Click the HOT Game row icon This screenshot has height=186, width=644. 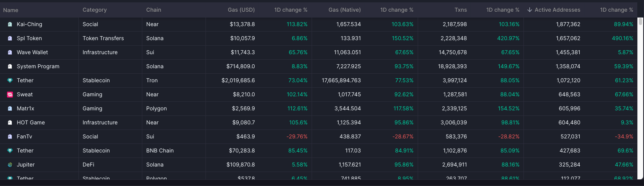pos(10,122)
